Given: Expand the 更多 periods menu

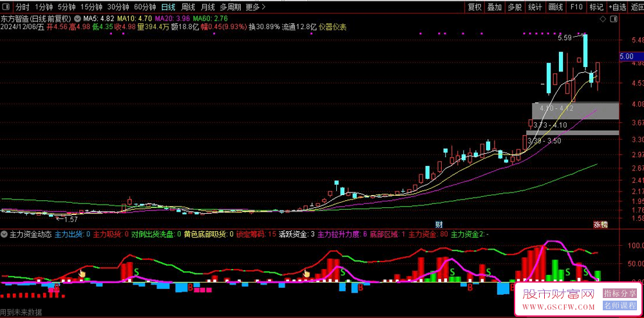Looking at the screenshot, I should click(256, 7).
